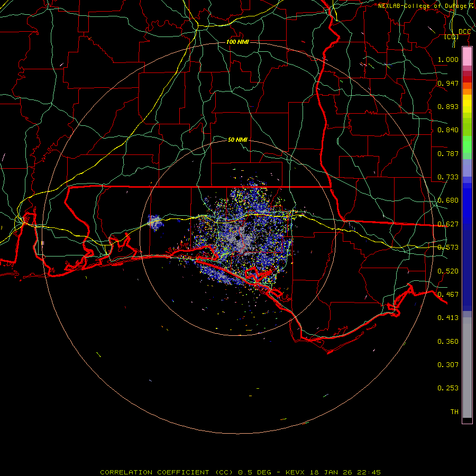The image size is (476, 476).
Task: Pick the red swatch in color scale
Action: (467, 79)
